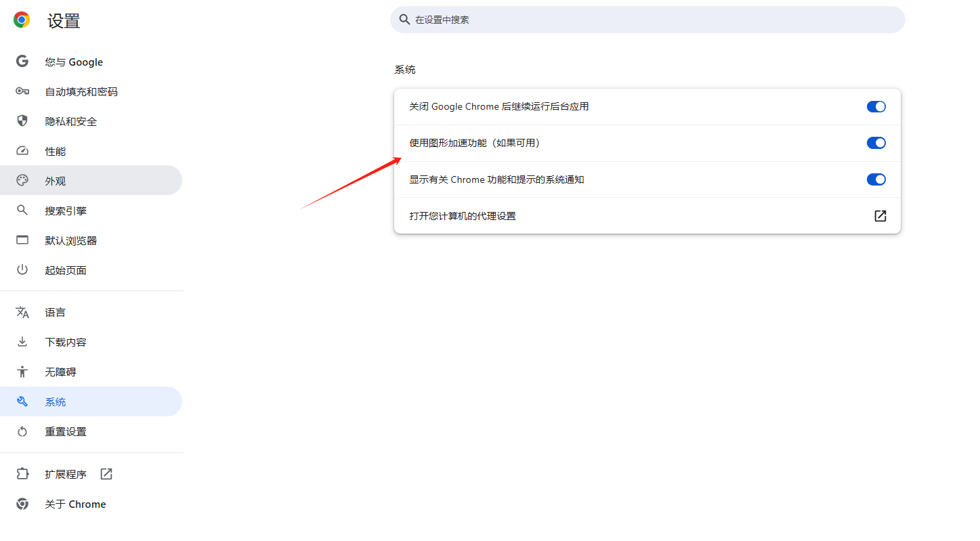980x541 pixels.
Task: Click the browser window icon for 默认浏览器
Action: pos(22,240)
